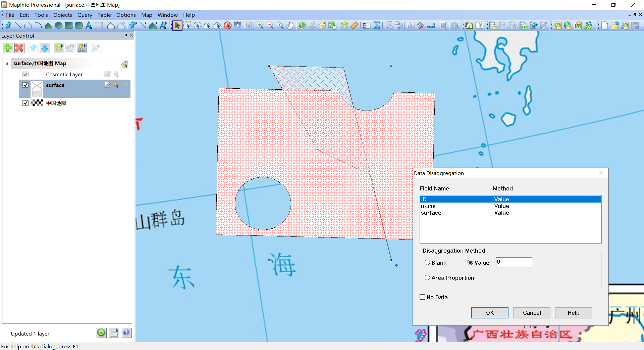This screenshot has height=350, width=644.
Task: Activate the arrow Select tool
Action: (x=177, y=26)
